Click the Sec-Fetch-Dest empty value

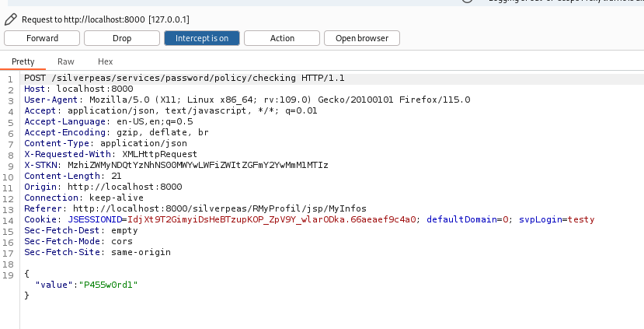pos(124,231)
